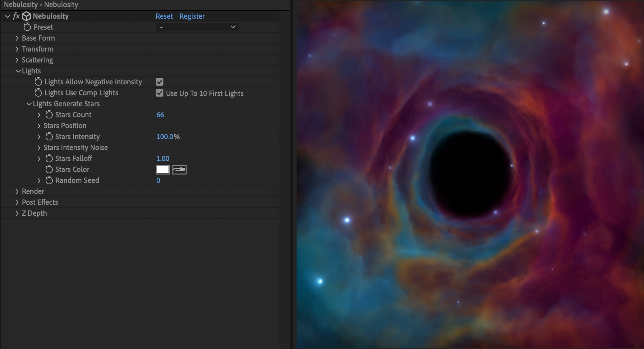This screenshot has height=349, width=644.
Task: Toggle the Preset stopwatch icon
Action: click(27, 27)
